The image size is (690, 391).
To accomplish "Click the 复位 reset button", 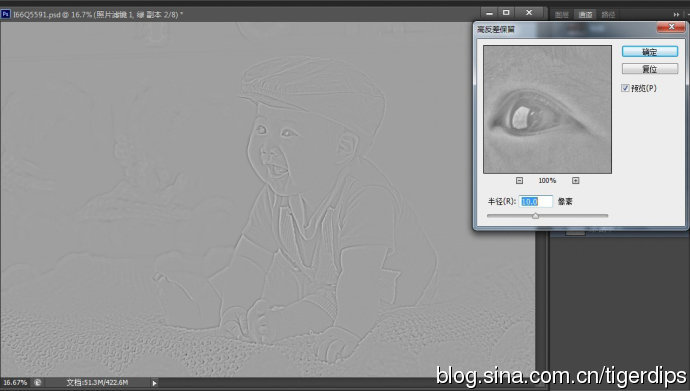I will point(650,69).
